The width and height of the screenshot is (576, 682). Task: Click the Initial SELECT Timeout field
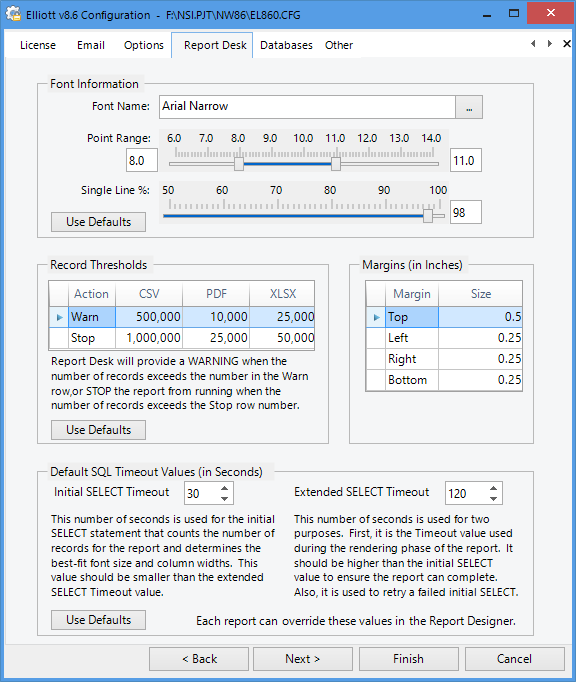click(x=202, y=493)
